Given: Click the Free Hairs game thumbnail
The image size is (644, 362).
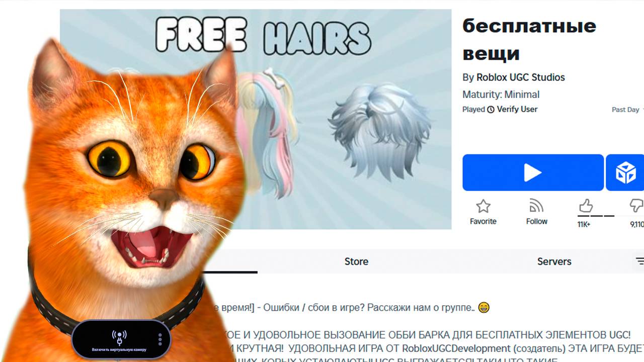Looking at the screenshot, I should (x=256, y=119).
